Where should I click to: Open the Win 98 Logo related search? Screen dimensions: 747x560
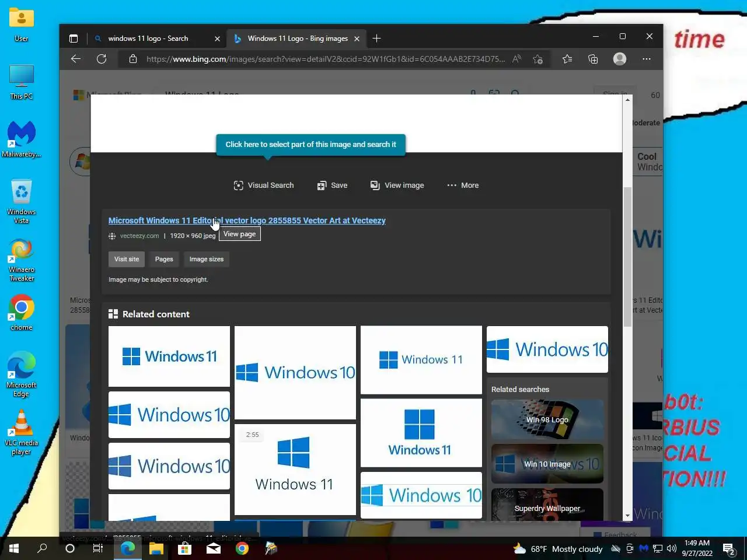[x=547, y=419]
